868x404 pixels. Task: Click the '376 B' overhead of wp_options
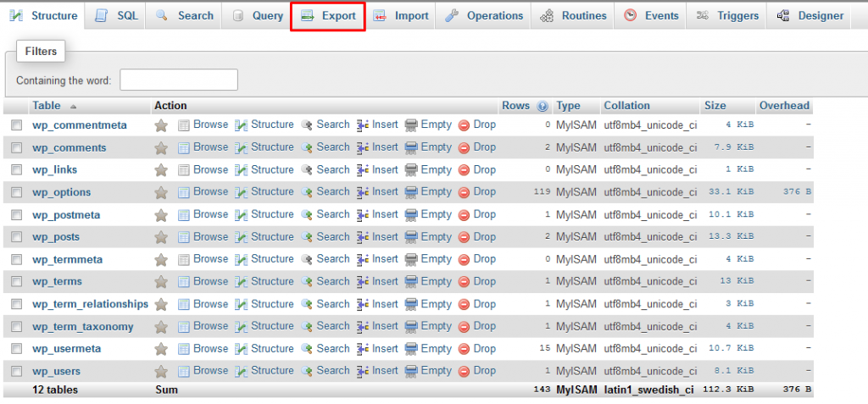[x=797, y=192]
